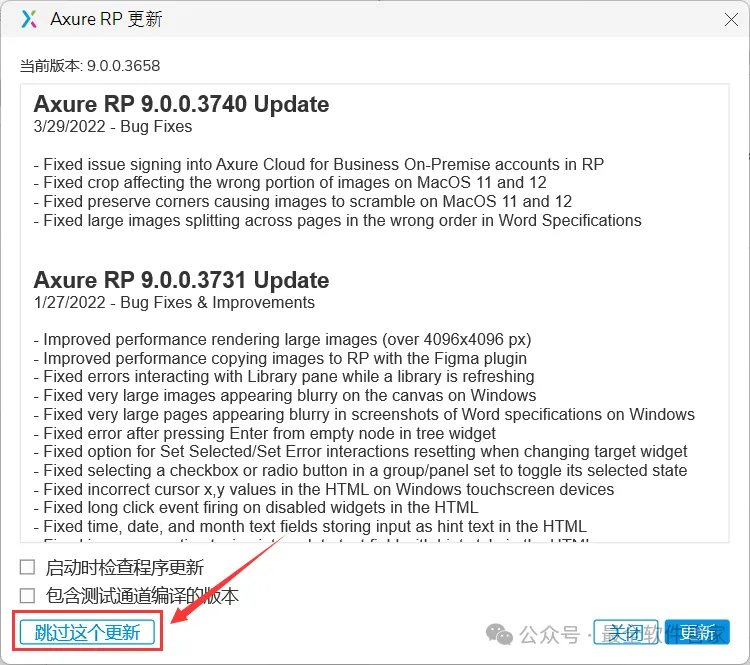This screenshot has width=750, height=665.
Task: Click the 3/29/2022 - Bug Fixes line
Action: point(113,126)
